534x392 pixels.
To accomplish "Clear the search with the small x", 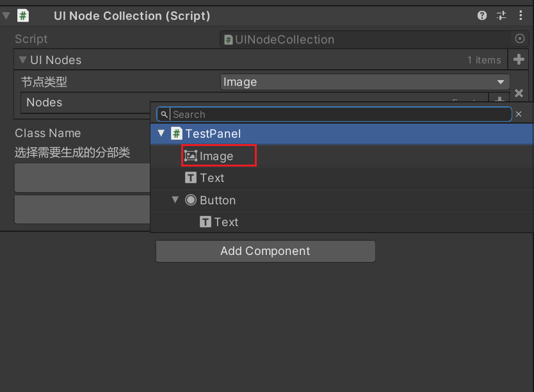I will tap(519, 114).
